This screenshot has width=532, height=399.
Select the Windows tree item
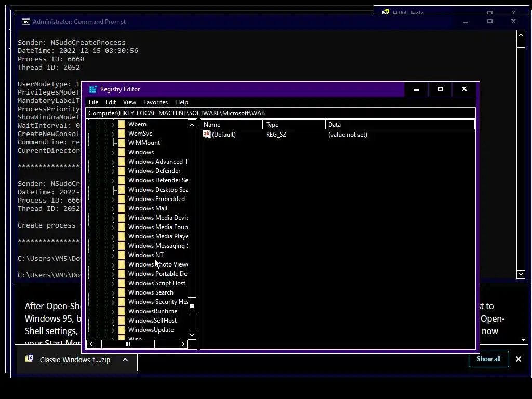coord(141,152)
